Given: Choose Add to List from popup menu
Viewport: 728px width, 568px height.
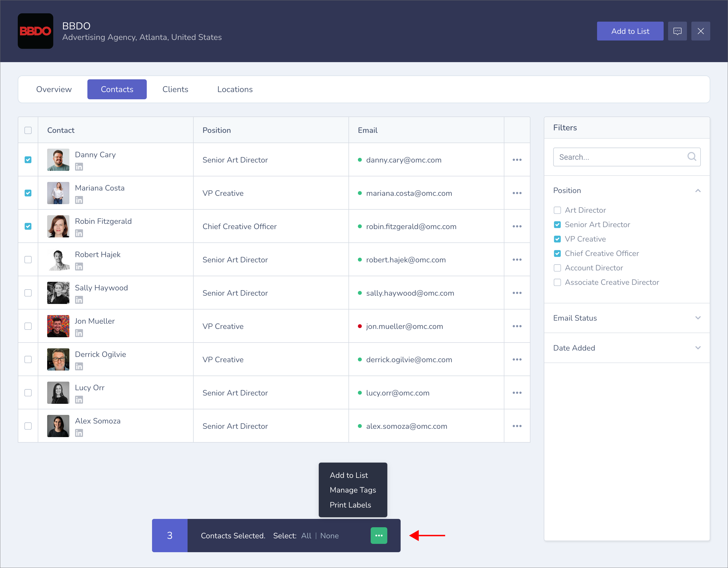Looking at the screenshot, I should point(349,475).
